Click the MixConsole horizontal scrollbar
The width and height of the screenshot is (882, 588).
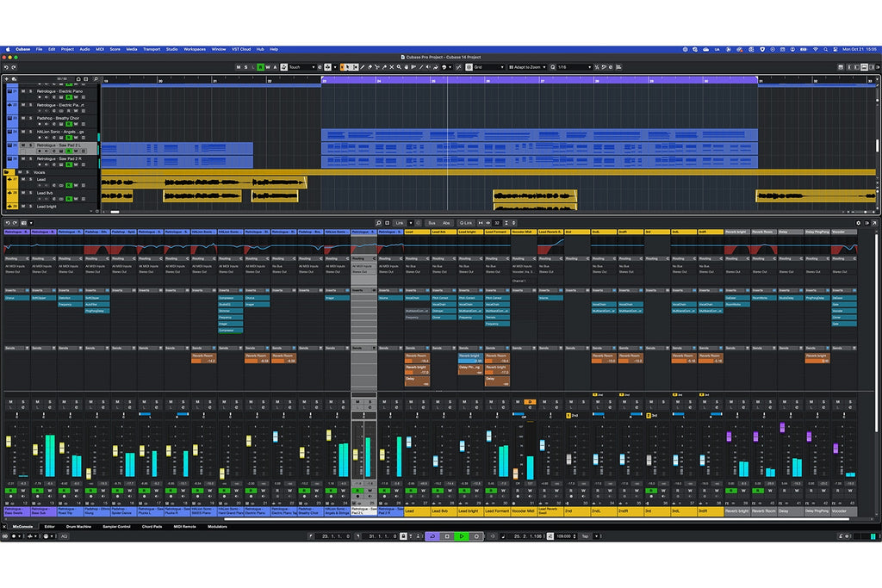[537, 519]
